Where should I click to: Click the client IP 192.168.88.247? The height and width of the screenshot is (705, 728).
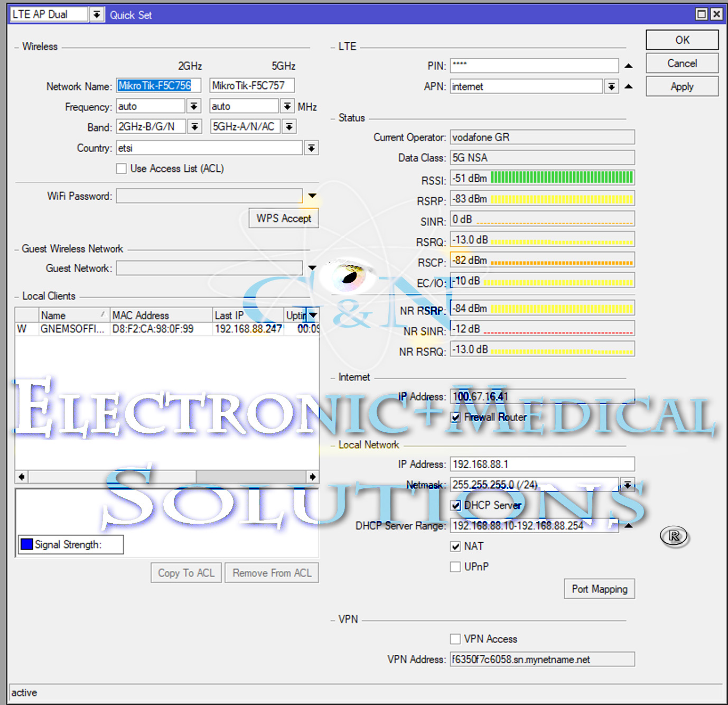coord(248,329)
